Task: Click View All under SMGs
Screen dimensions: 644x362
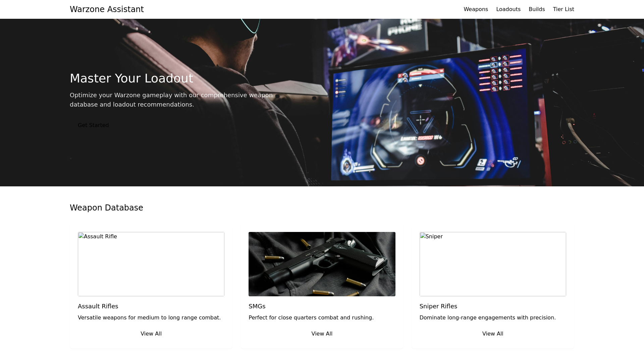Action: tap(322, 334)
